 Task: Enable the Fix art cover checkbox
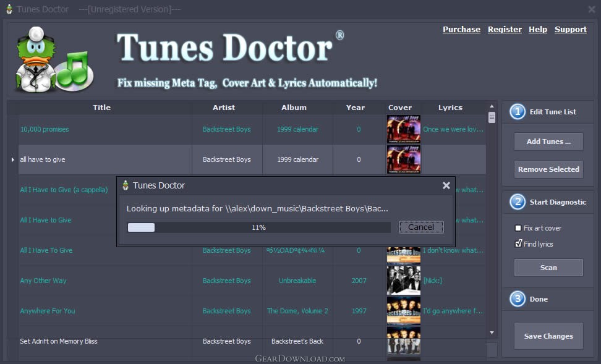(518, 229)
